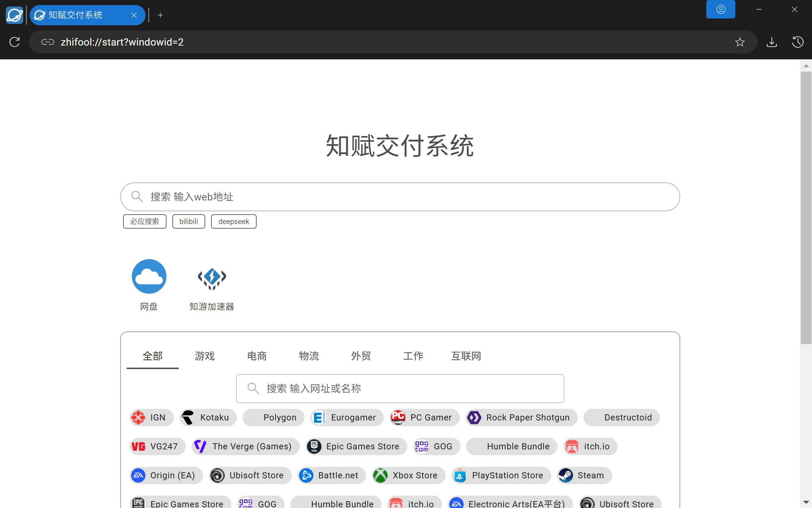Screen dimensions: 812x508
Task: Focus the 搜索 输入网址或名称 search field
Action: [400, 388]
